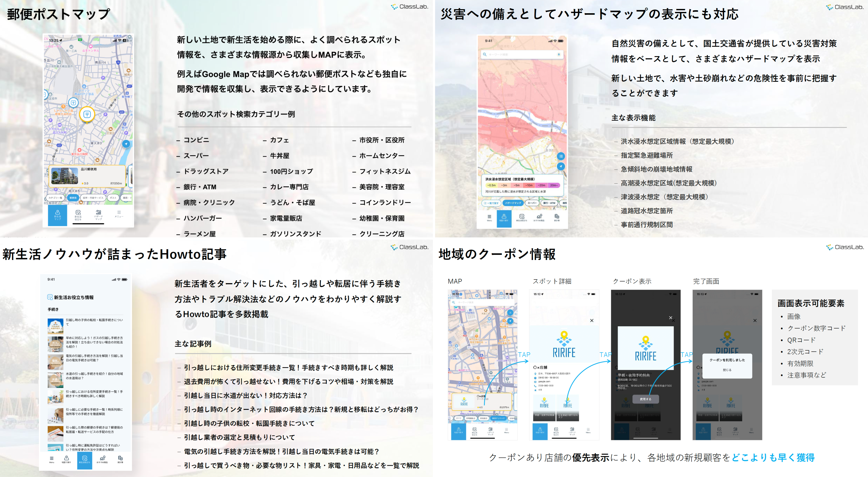Open ハザードマップ tab in the post map phone
Viewport: 868px width, 477px height.
click(x=98, y=215)
